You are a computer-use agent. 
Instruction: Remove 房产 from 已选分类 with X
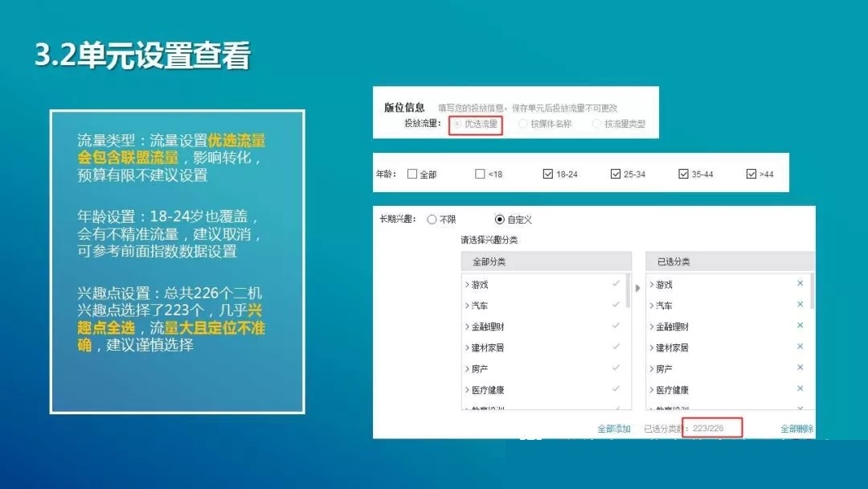pos(800,368)
